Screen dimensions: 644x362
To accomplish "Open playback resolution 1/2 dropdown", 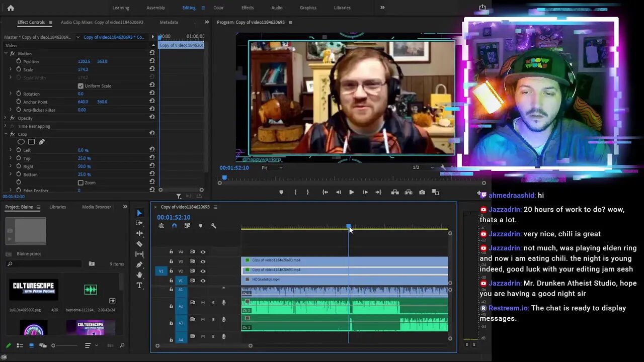I will (423, 167).
